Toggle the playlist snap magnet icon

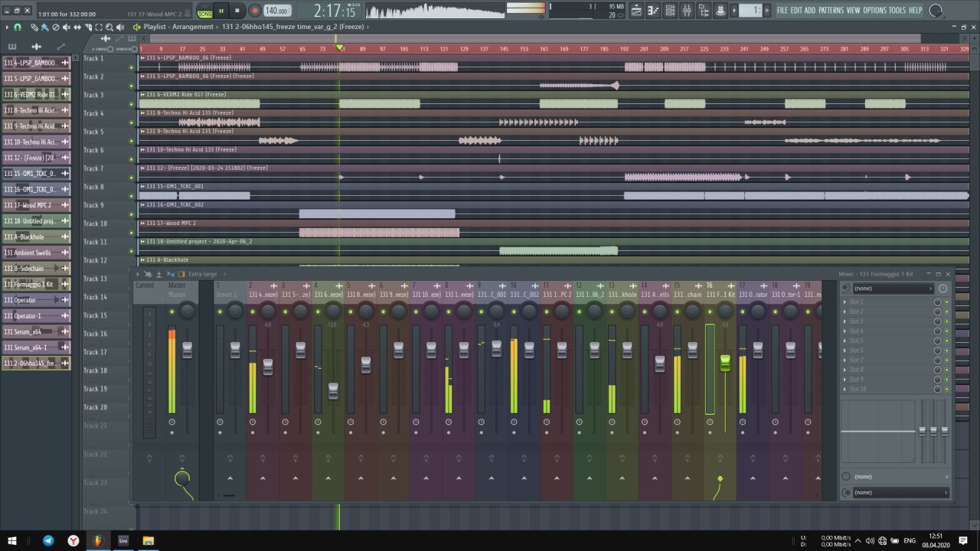point(18,27)
